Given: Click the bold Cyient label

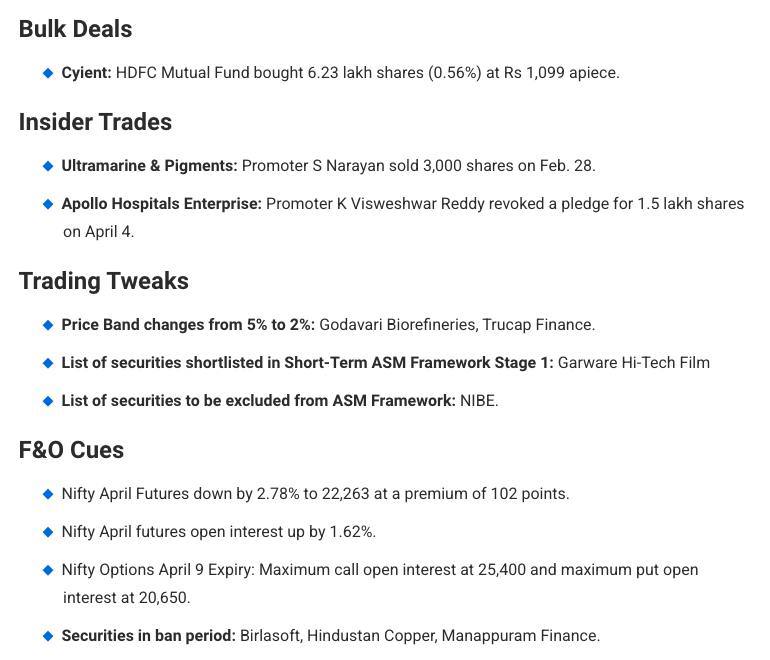Looking at the screenshot, I should [x=86, y=73].
